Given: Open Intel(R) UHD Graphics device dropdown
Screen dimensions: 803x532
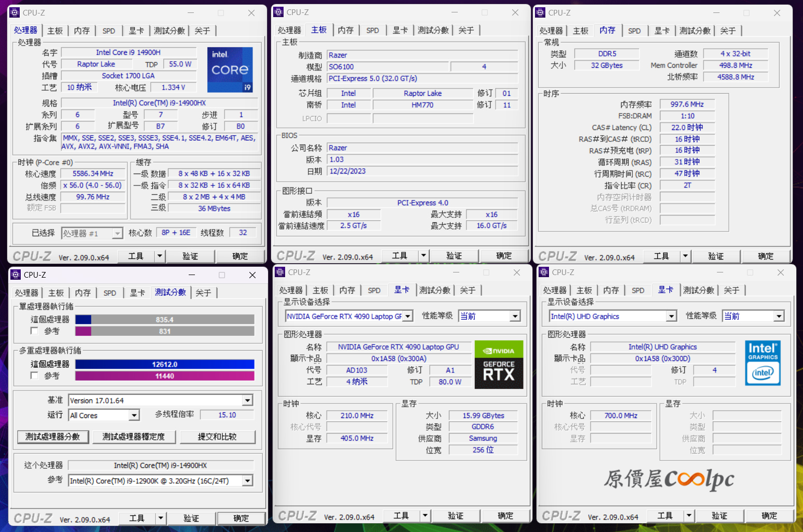Looking at the screenshot, I should pyautogui.click(x=671, y=316).
